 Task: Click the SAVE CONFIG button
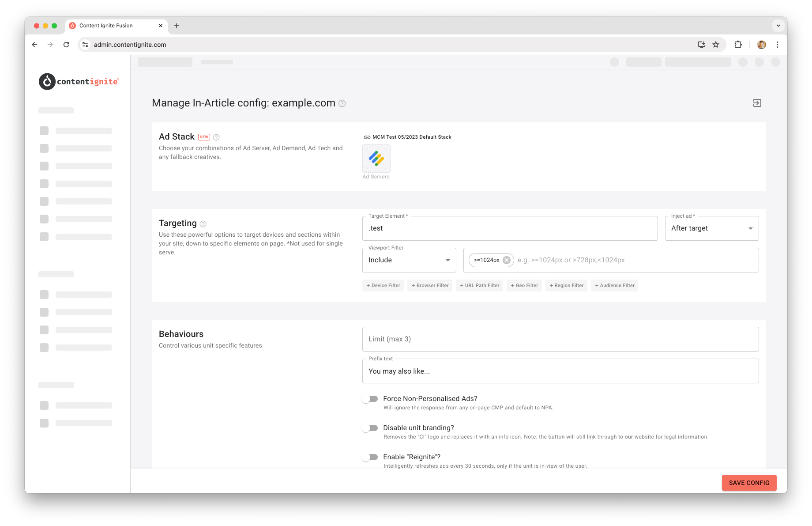click(x=749, y=483)
